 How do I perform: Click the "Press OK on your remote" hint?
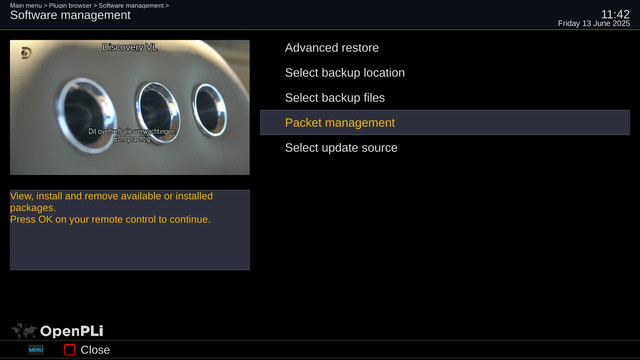(x=110, y=219)
